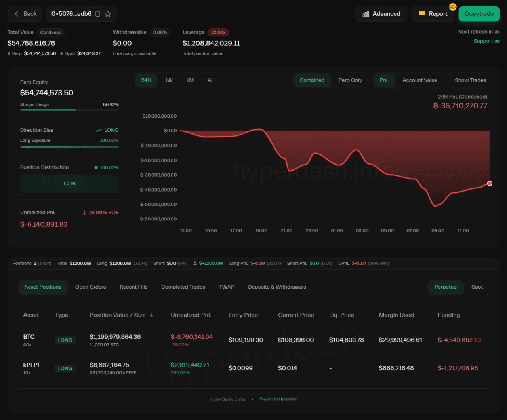
Task: Select the All time range
Action: click(210, 80)
